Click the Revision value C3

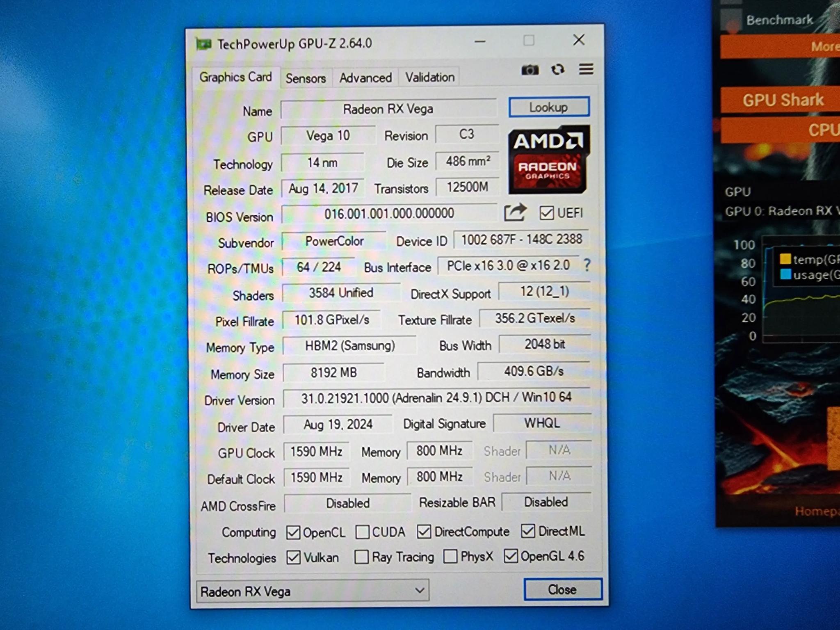pyautogui.click(x=467, y=134)
